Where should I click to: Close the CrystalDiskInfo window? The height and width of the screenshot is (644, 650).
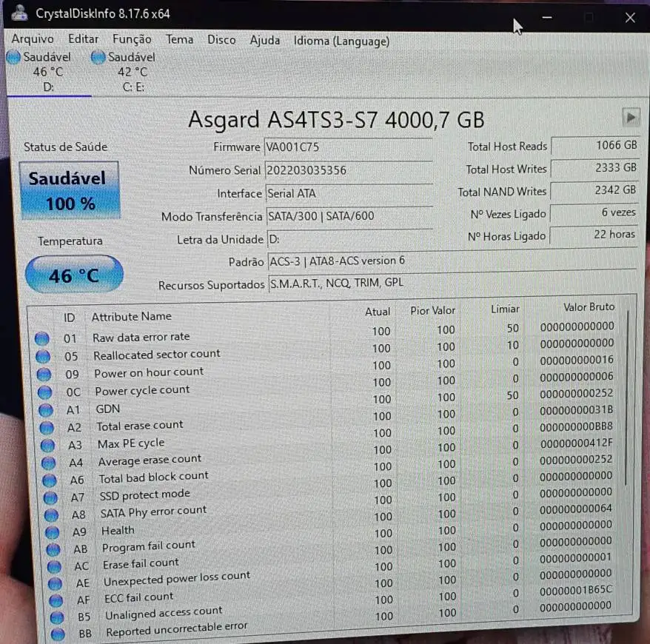click(630, 18)
